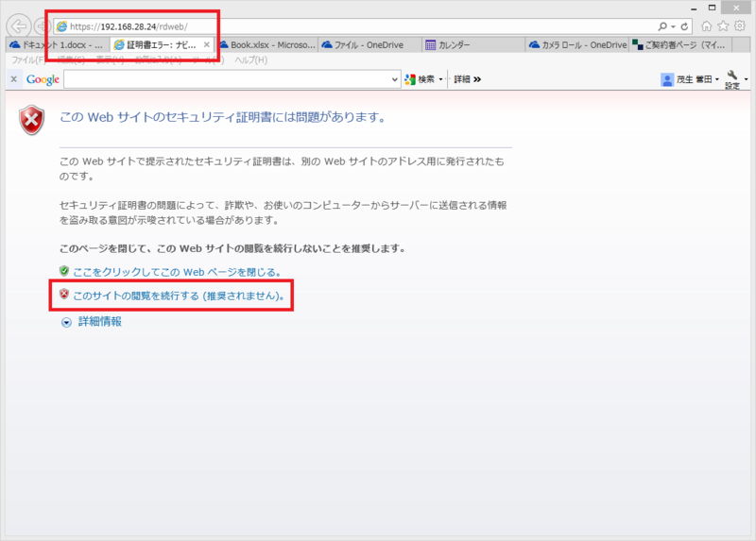Click the link to close this web page

177,272
